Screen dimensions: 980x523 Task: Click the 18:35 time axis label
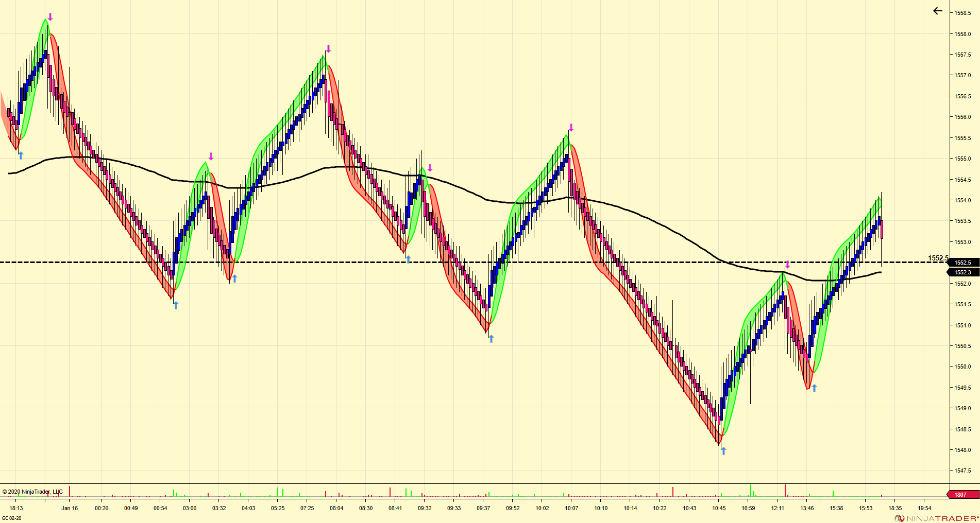click(895, 508)
